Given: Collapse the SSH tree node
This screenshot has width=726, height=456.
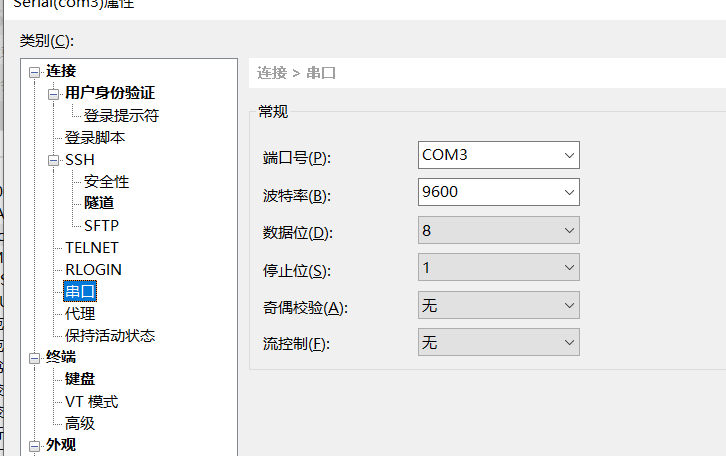Looking at the screenshot, I should 54,159.
